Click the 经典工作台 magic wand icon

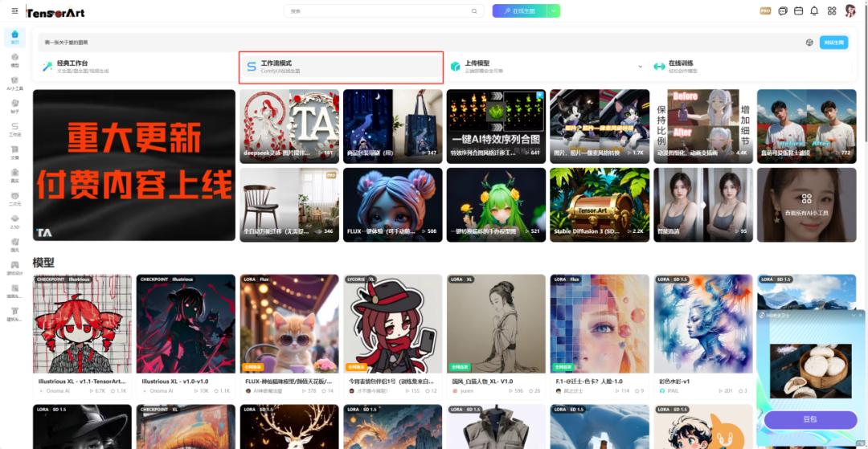(47, 67)
